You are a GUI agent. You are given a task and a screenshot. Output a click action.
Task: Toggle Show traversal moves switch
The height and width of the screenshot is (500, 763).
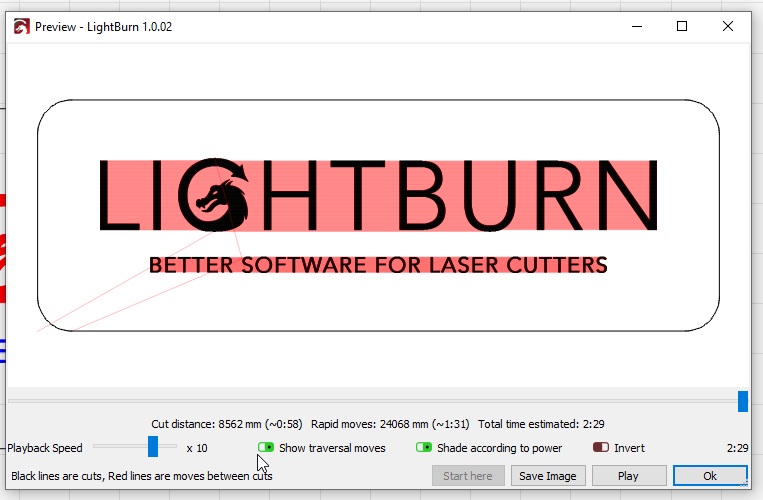tap(266, 447)
